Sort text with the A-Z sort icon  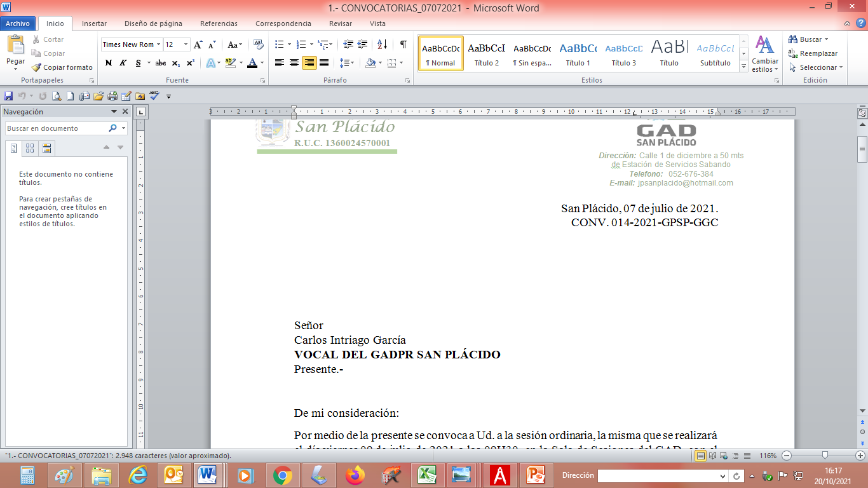[382, 44]
